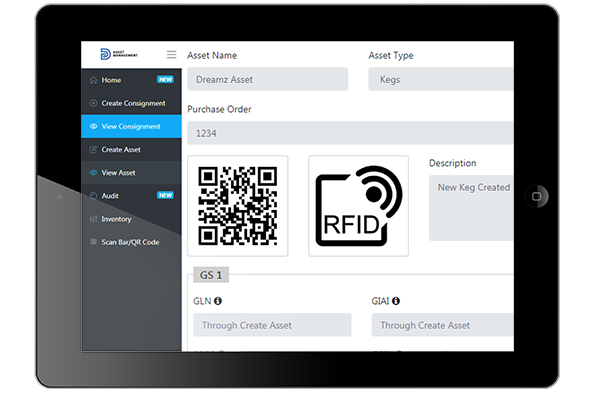Click the Create Consignment plus icon
Viewport: 600px width, 400px height.
(x=93, y=103)
